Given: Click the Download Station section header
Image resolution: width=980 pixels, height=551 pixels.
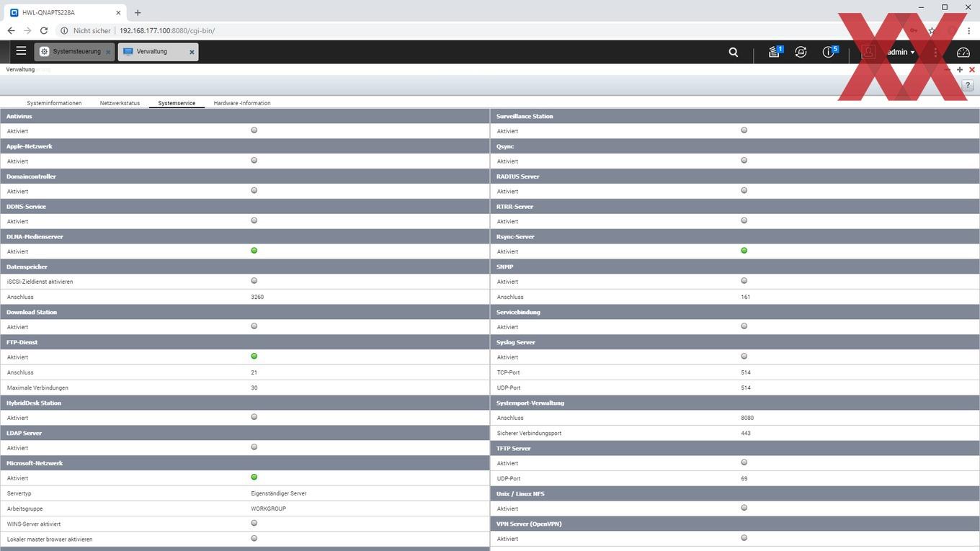Looking at the screenshot, I should coord(245,312).
